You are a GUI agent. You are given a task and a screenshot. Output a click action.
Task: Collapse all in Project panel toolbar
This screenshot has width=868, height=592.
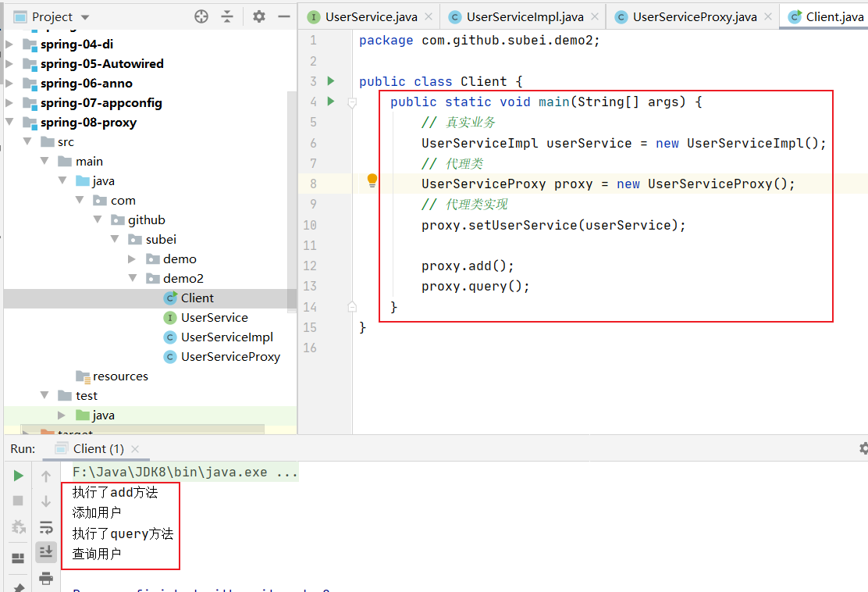click(227, 16)
